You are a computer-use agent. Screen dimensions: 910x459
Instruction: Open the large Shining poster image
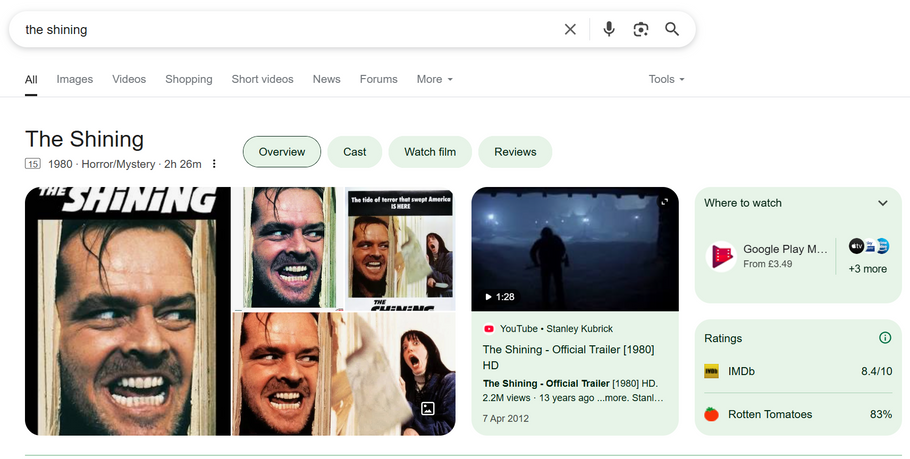[128, 311]
